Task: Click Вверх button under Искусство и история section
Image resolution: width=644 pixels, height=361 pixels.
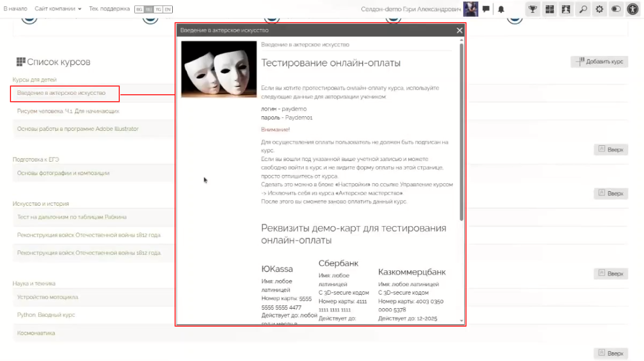Action: click(x=611, y=273)
